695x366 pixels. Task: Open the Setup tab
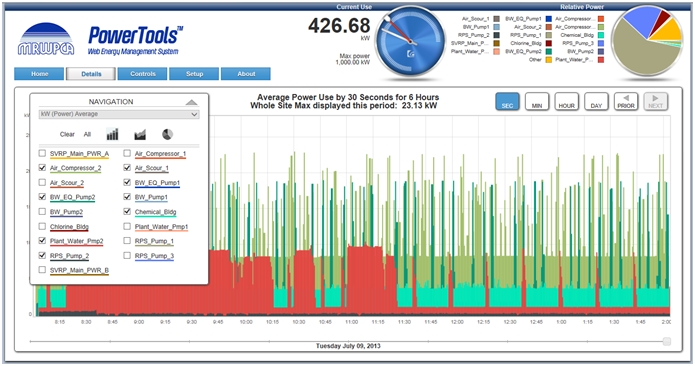pos(194,74)
